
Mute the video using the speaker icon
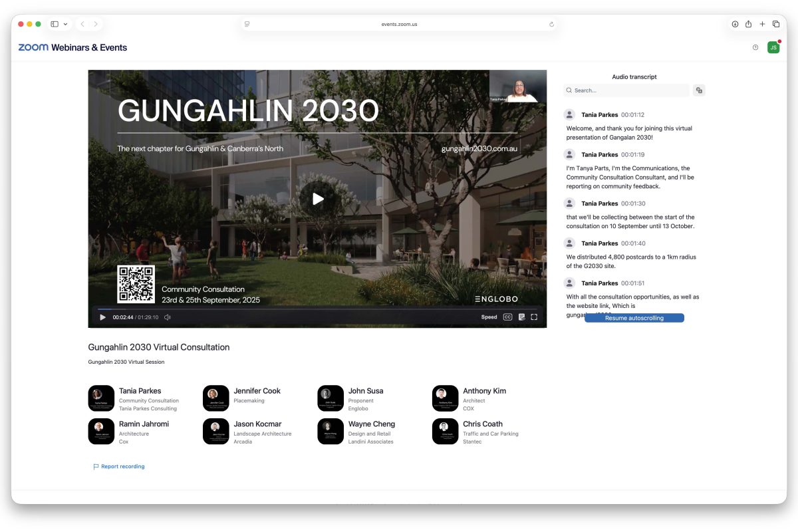[168, 317]
